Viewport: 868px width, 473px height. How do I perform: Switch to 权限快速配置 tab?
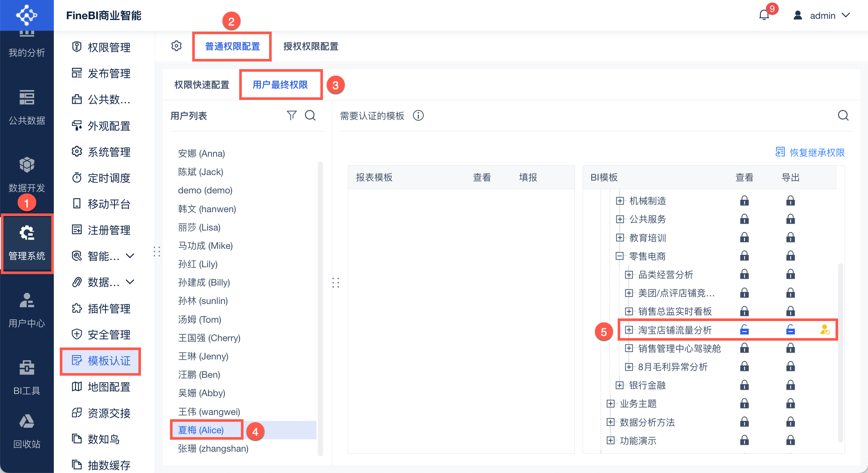coord(202,85)
